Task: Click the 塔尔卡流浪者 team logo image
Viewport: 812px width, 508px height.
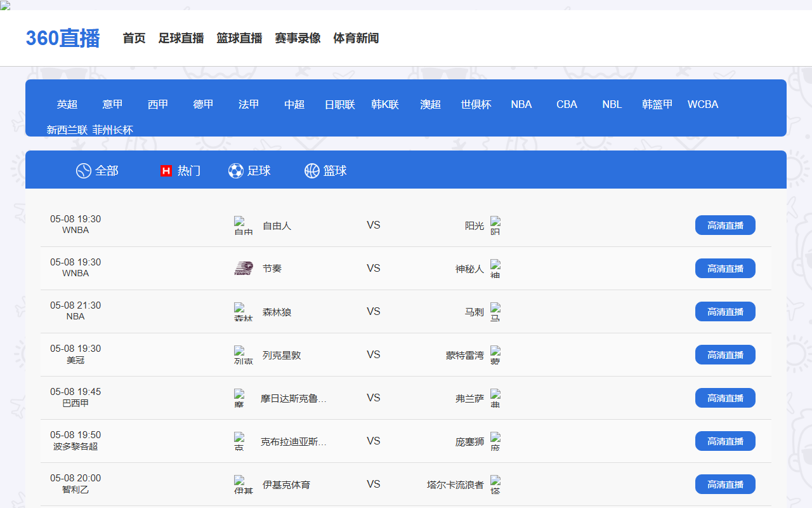Action: (x=495, y=485)
